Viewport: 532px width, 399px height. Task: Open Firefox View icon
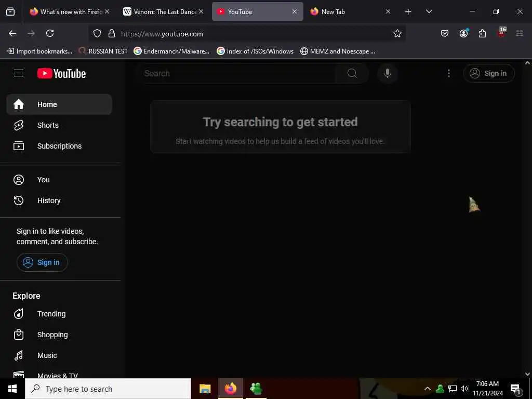click(x=10, y=12)
